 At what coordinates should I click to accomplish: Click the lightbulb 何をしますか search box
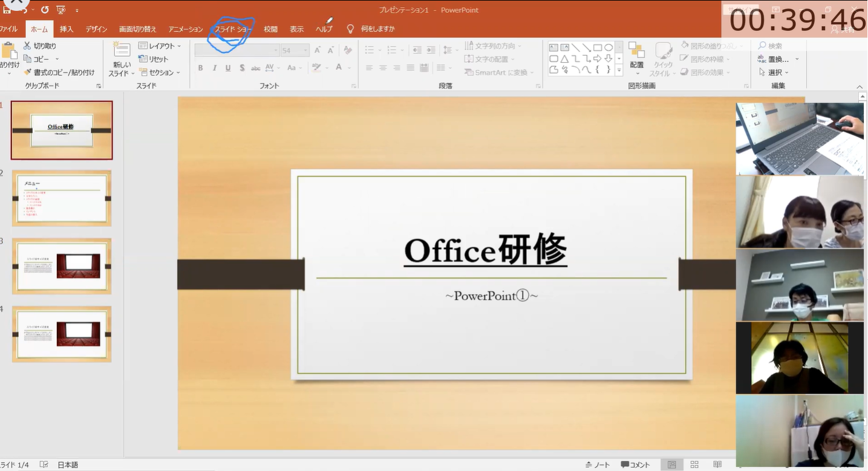(371, 28)
